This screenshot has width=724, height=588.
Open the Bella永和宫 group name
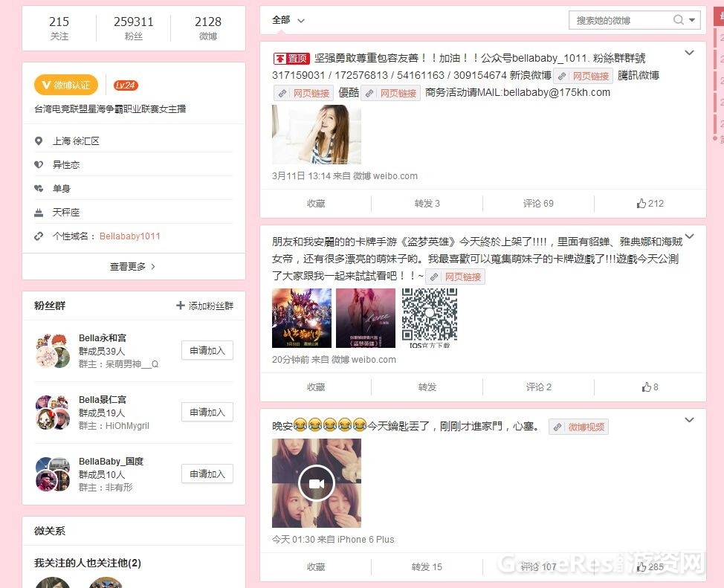[103, 338]
